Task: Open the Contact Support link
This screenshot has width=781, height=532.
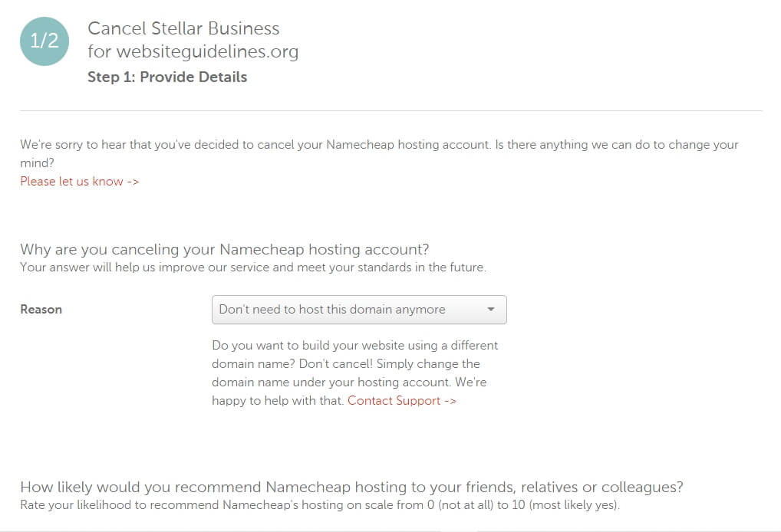Action: (x=401, y=400)
